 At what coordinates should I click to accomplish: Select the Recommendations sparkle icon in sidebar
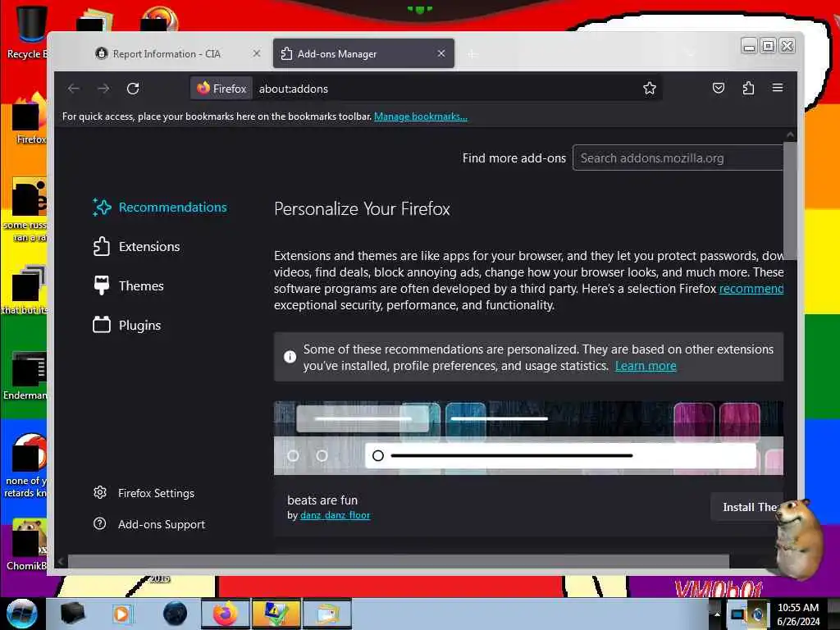click(x=102, y=208)
